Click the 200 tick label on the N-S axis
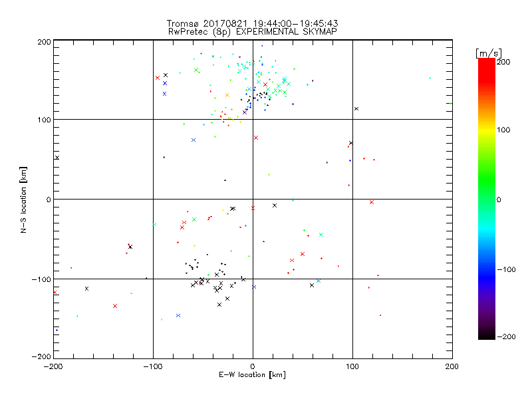 [x=44, y=42]
